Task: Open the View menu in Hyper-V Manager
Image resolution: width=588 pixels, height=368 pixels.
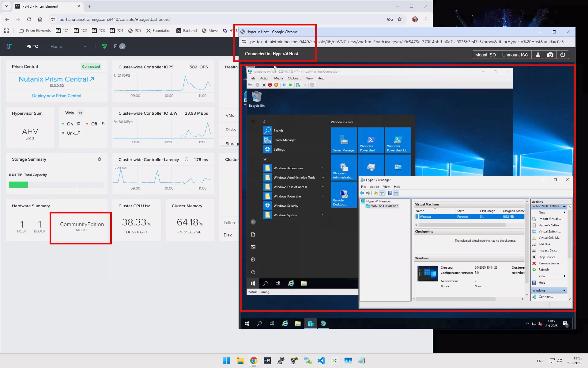Action: click(386, 187)
